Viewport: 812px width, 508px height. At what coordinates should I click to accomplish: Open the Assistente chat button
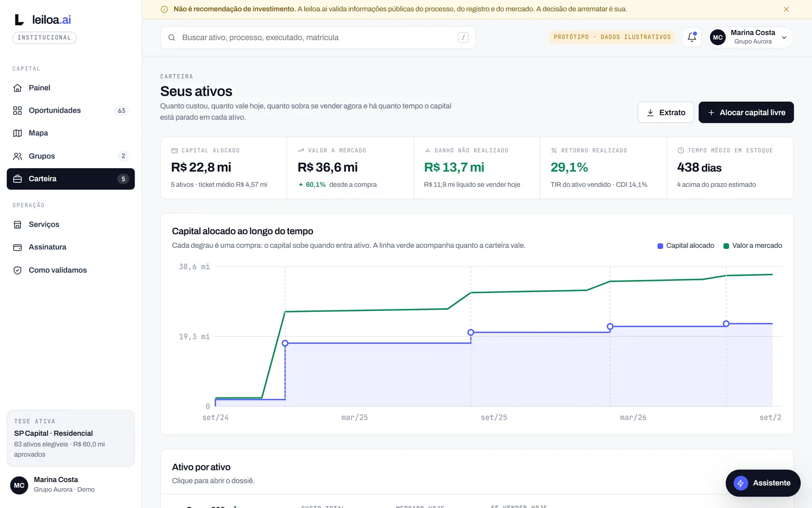pyautogui.click(x=763, y=483)
